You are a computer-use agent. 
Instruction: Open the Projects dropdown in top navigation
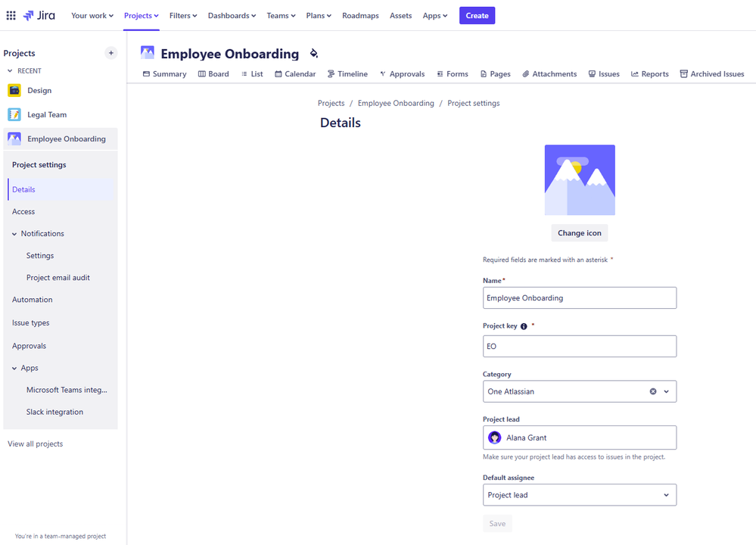[142, 15]
